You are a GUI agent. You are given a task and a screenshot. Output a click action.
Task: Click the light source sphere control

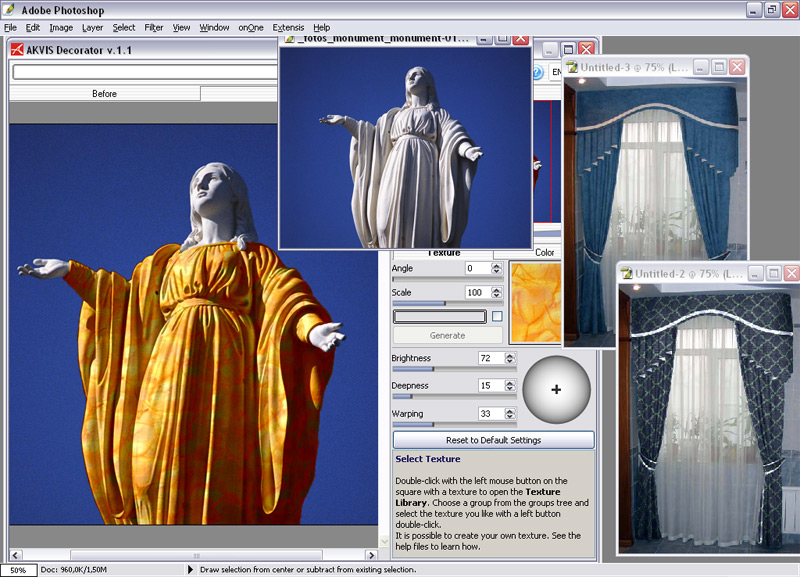(556, 390)
